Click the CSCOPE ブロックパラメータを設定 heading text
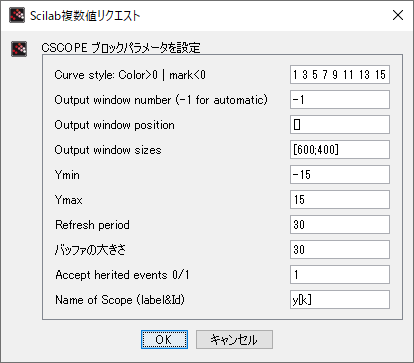The height and width of the screenshot is (363, 414). 121,48
